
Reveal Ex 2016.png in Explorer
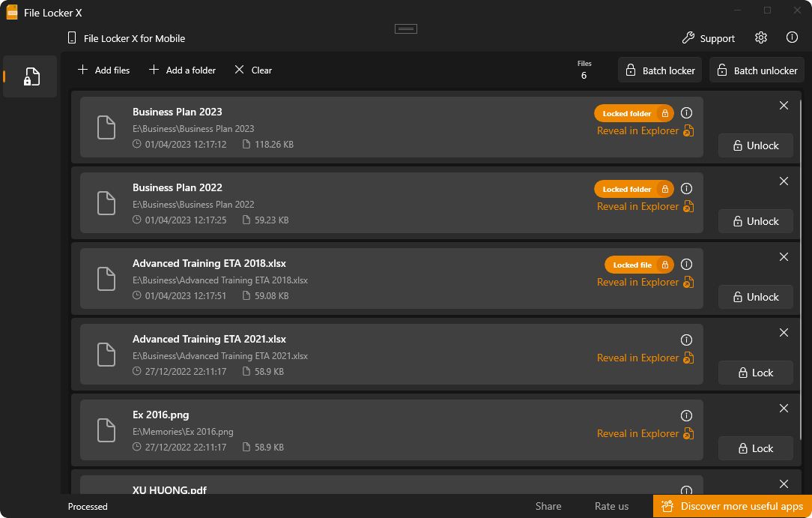645,433
